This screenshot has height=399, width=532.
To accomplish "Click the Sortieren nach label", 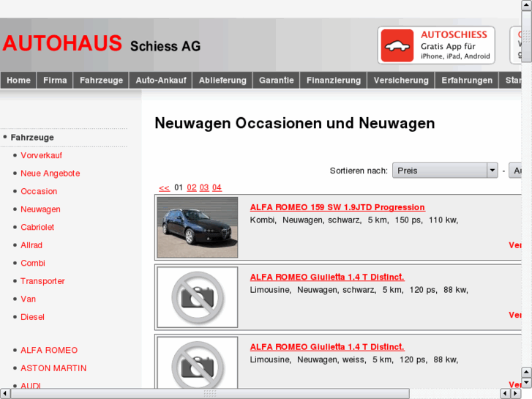I will click(359, 171).
